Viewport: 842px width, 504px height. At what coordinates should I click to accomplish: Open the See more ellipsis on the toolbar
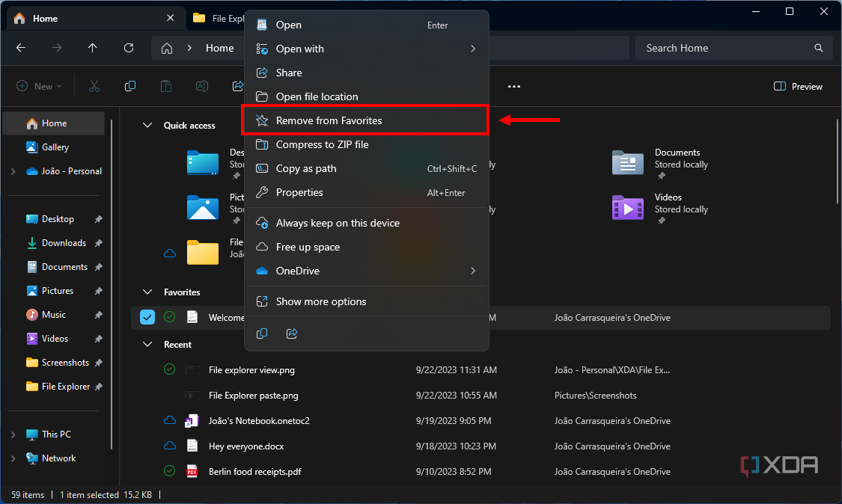(x=513, y=86)
